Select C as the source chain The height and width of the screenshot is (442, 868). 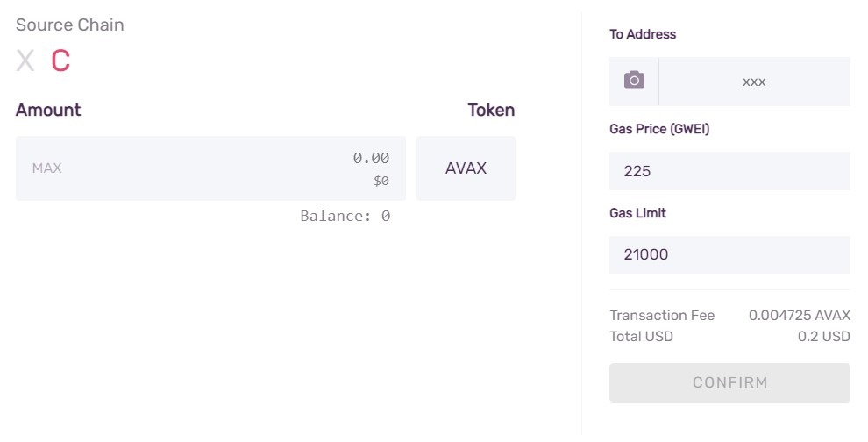pos(60,61)
